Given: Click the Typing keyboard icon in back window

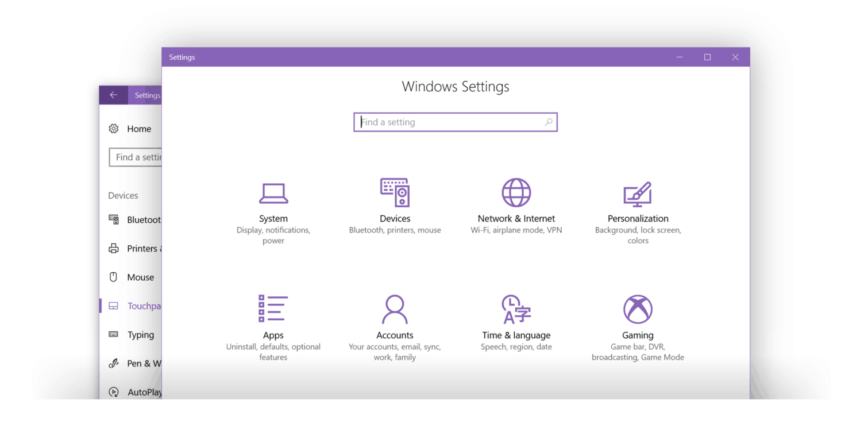Looking at the screenshot, I should [114, 334].
